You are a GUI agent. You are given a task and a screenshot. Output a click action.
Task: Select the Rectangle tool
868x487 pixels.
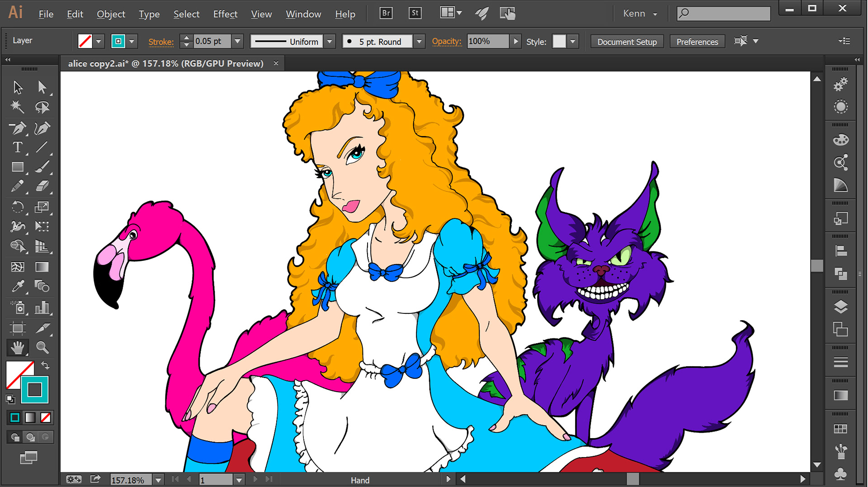click(x=18, y=167)
